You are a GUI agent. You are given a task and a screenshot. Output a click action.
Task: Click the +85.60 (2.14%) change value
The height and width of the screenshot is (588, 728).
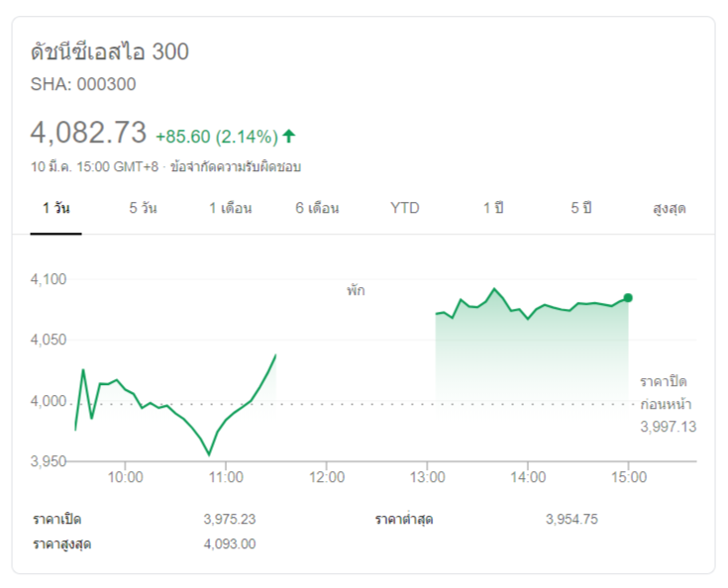point(216,137)
